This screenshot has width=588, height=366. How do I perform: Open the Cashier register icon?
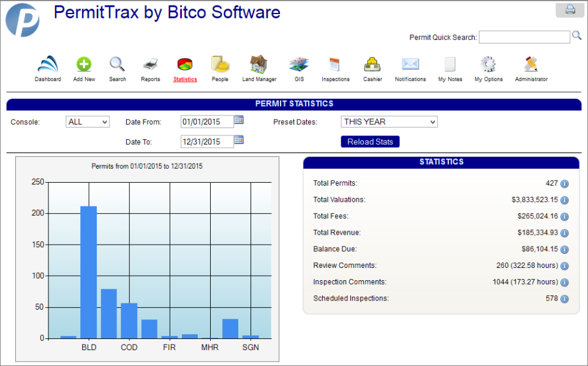click(x=372, y=64)
